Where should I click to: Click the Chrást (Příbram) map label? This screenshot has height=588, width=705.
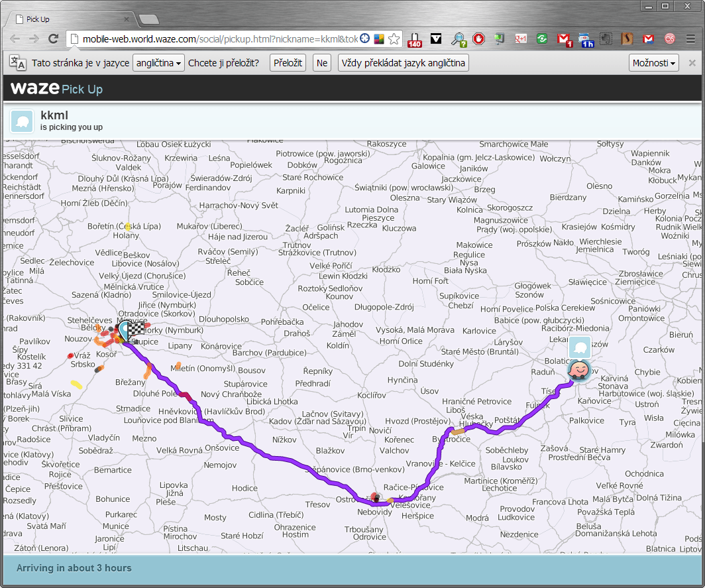point(62,428)
